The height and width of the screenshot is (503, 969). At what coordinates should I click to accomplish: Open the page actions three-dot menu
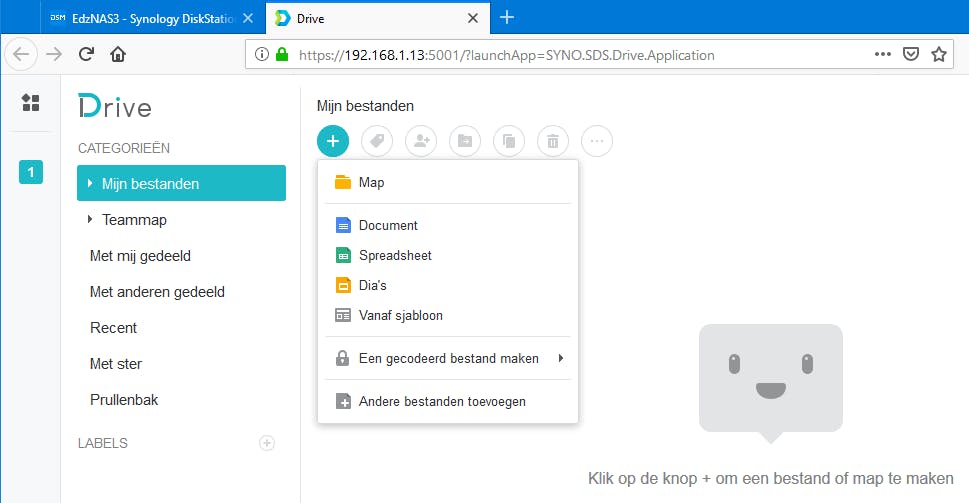[883, 54]
